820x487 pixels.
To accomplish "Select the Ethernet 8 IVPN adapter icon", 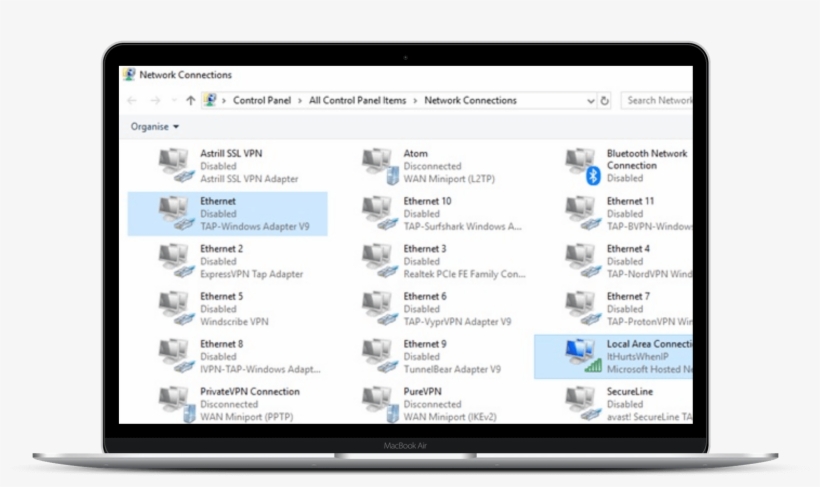I will (x=176, y=356).
